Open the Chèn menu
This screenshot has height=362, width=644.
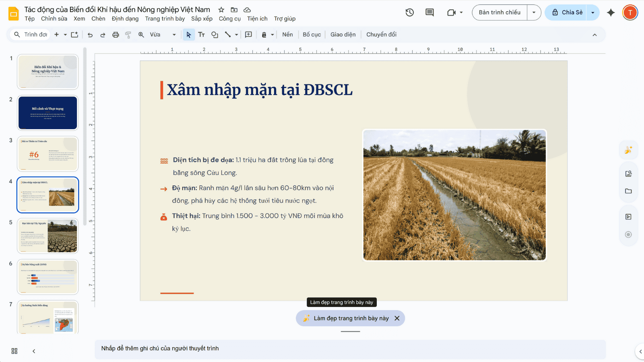pyautogui.click(x=98, y=19)
